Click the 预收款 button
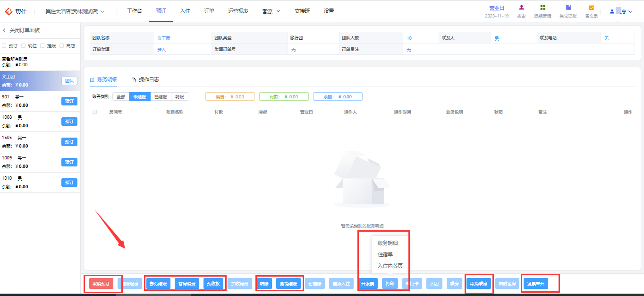 click(213, 284)
